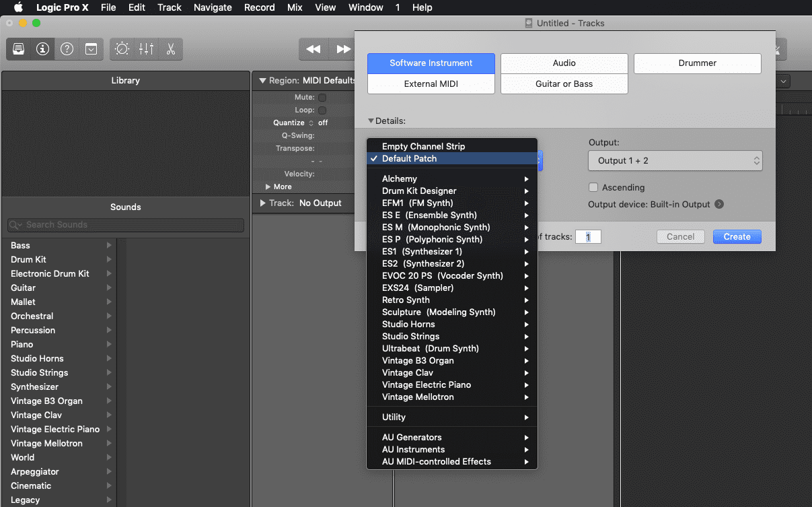
Task: Enable the Loop checkbox in Region inspector
Action: pos(322,110)
